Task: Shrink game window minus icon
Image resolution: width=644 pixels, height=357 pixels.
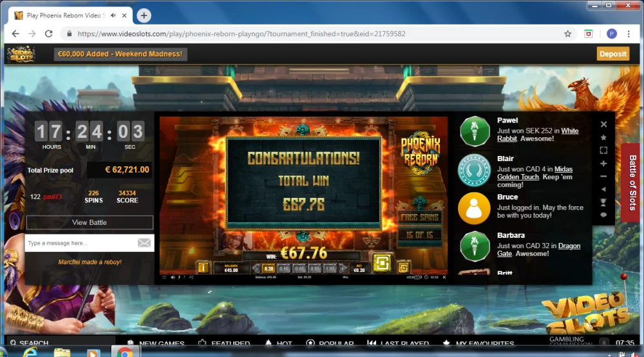Action: point(603,176)
